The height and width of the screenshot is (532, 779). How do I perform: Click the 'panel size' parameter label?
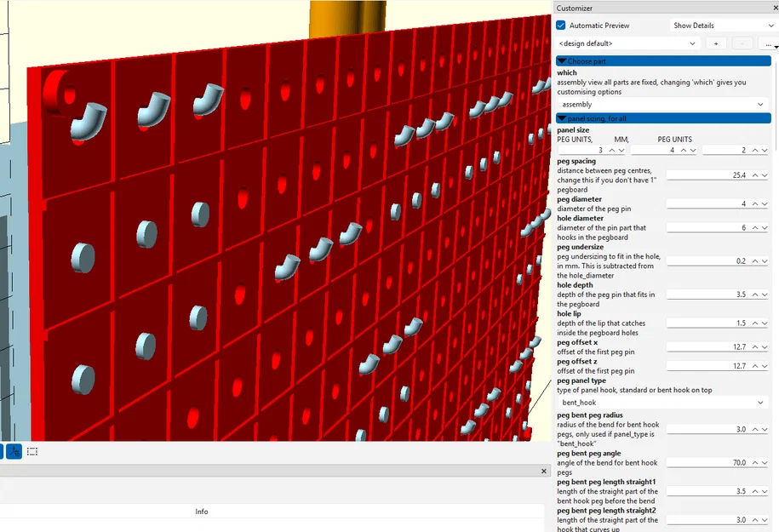pyautogui.click(x=573, y=130)
